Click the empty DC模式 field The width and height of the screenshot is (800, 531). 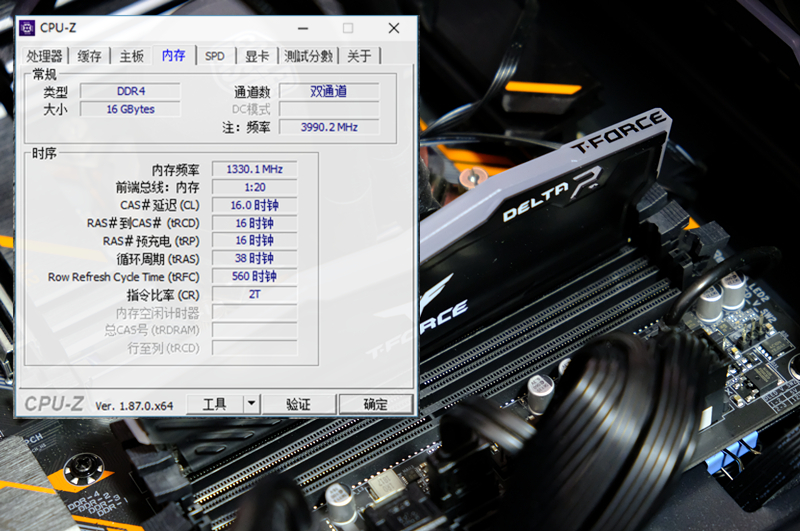[x=329, y=109]
